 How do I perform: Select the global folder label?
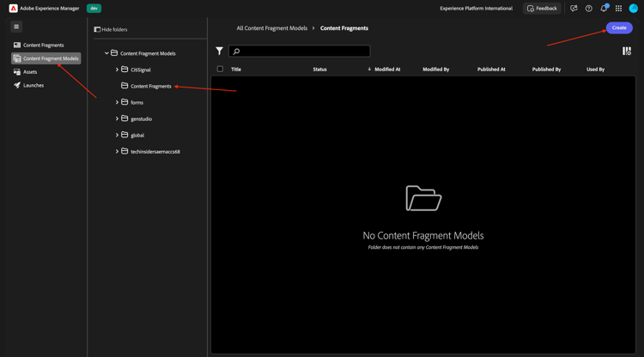click(137, 136)
